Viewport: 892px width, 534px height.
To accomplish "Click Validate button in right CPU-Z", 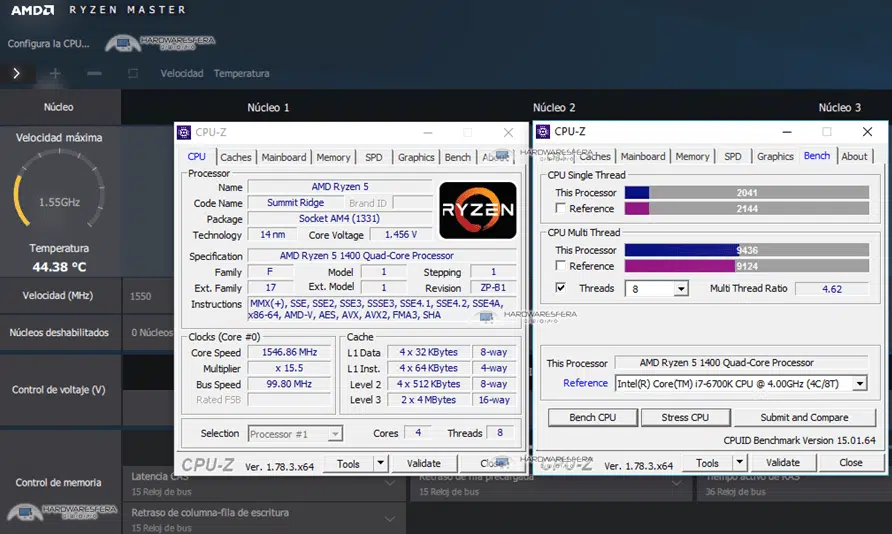I will (783, 462).
